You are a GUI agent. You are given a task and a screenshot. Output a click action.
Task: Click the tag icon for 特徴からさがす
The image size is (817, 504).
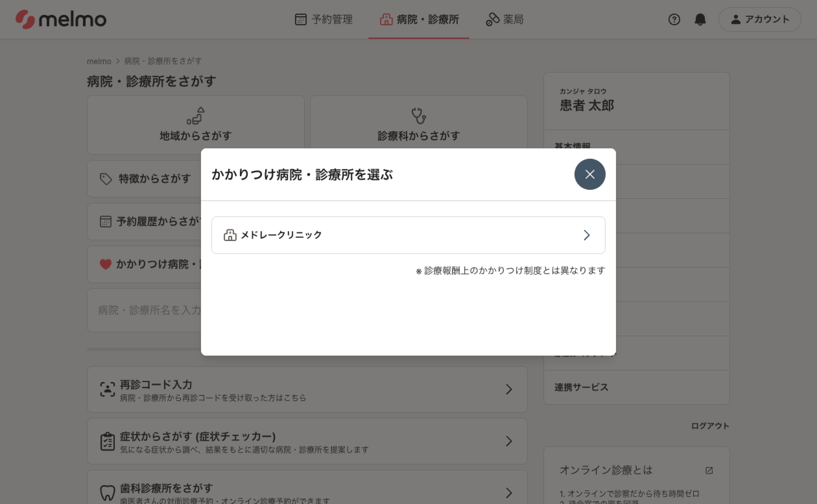pyautogui.click(x=106, y=179)
